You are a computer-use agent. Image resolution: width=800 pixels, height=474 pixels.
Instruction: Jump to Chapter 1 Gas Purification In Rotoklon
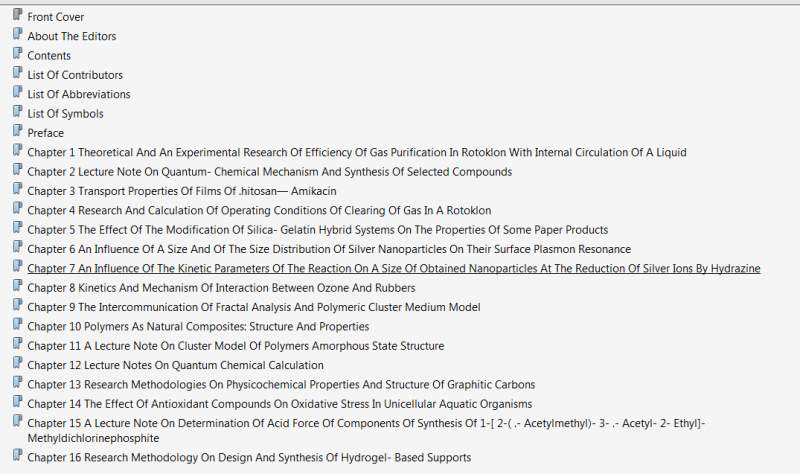click(x=356, y=152)
